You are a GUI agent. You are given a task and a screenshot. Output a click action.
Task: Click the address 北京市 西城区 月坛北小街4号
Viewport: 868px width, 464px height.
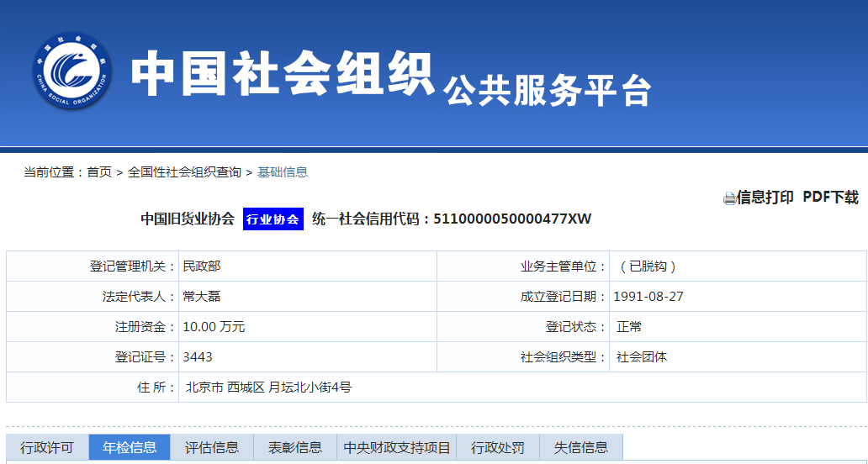268,388
